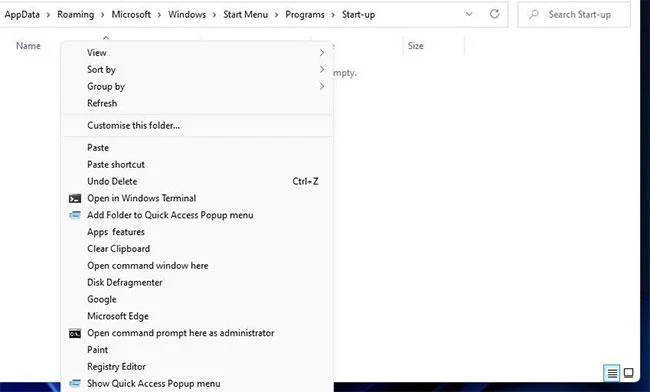Choose Paste shortcut

pos(197,165)
